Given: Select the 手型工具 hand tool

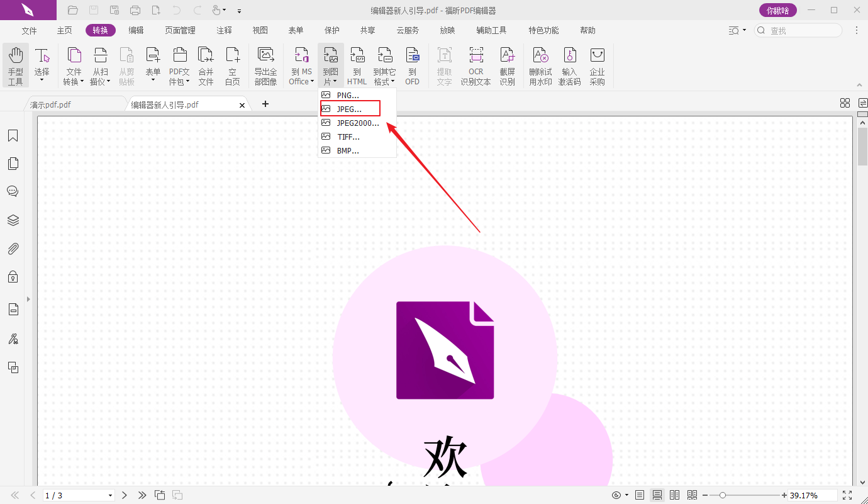Looking at the screenshot, I should [x=16, y=65].
